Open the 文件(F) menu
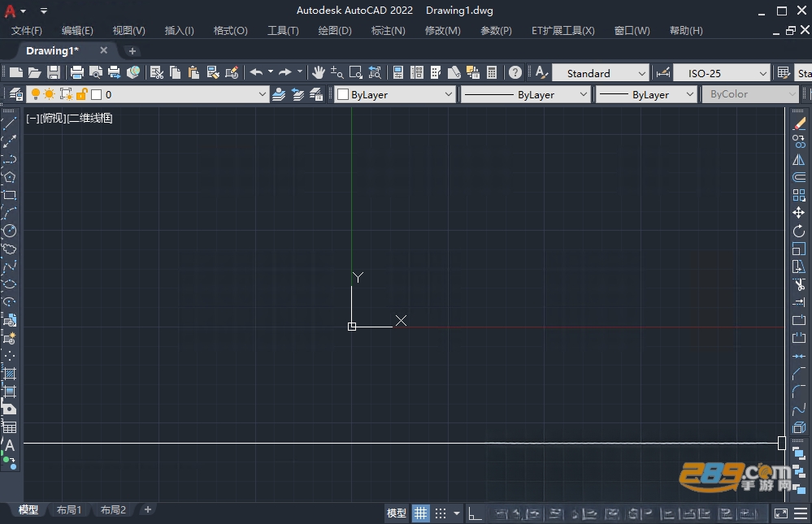Screen dimensions: 812x524 pos(26,31)
